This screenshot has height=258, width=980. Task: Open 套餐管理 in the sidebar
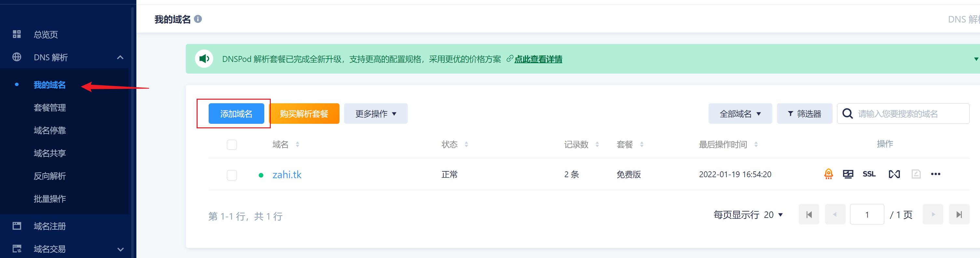point(50,108)
